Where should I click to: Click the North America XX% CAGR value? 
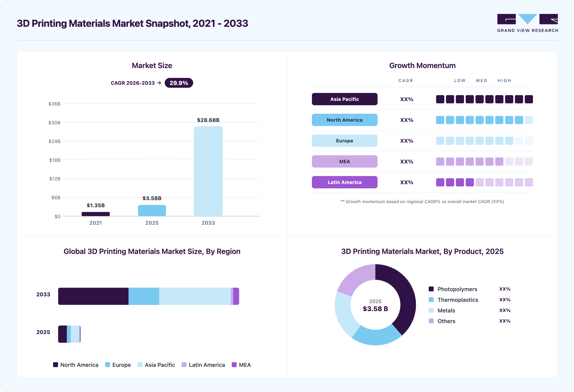tap(407, 120)
